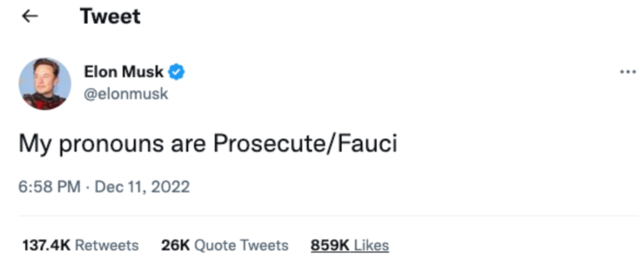644x263 pixels.
Task: Click the 137.4K retweet count number
Action: click(x=47, y=246)
